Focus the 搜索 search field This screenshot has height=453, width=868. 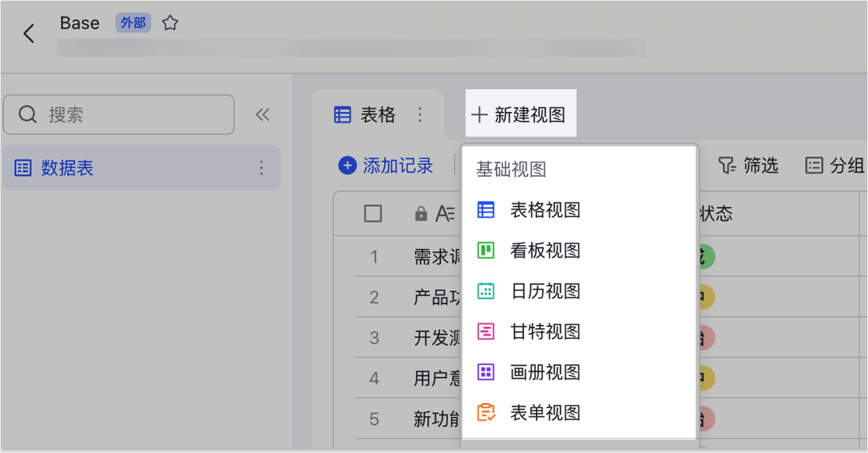pos(129,115)
